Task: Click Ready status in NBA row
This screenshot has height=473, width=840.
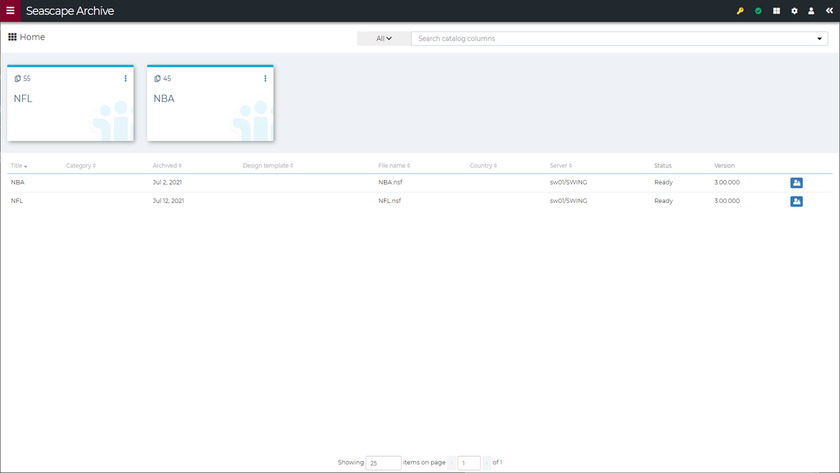Action: [x=663, y=182]
